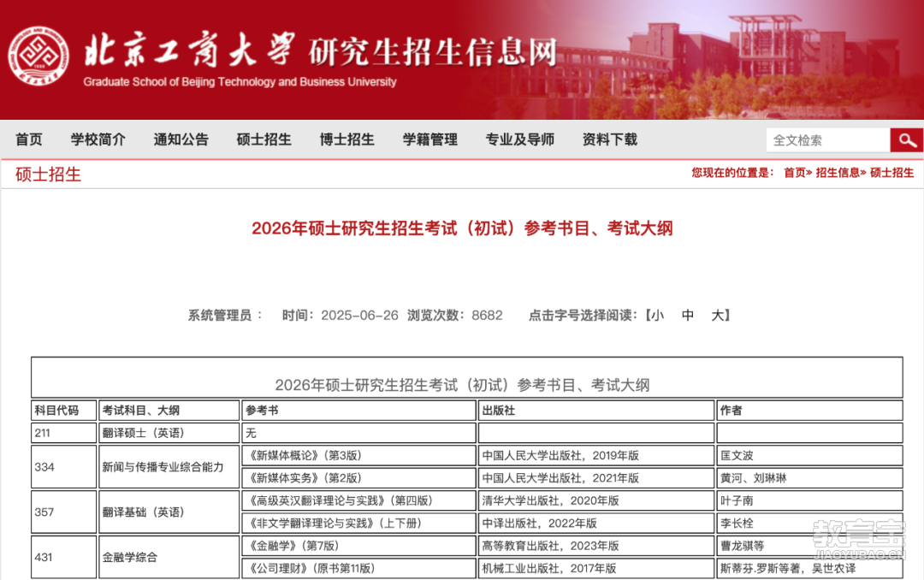
Task: Click the 硕士招生 breadcrumb link
Action: (x=891, y=173)
